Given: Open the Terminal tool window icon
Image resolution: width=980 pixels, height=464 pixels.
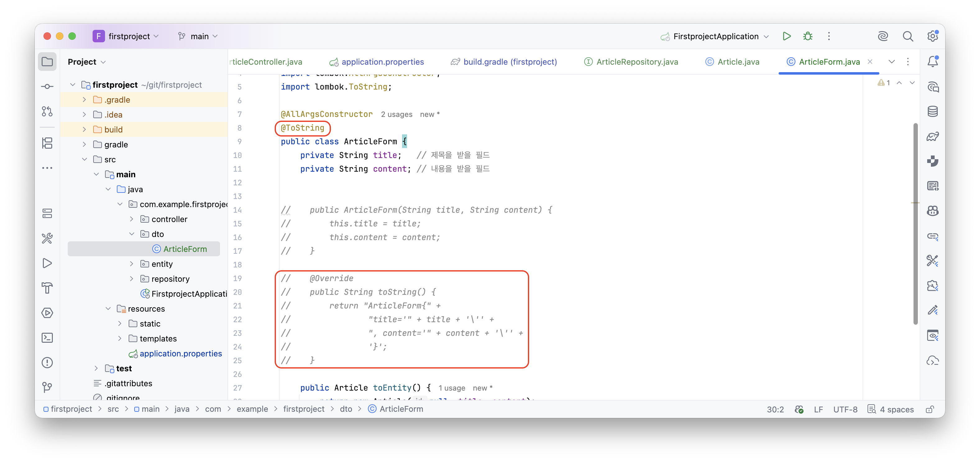Looking at the screenshot, I should pyautogui.click(x=47, y=338).
